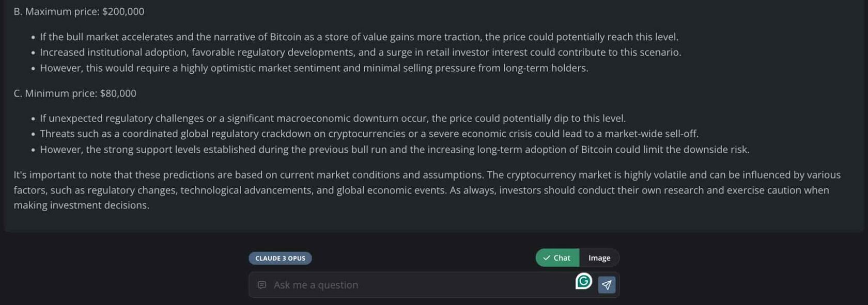This screenshot has width=868, height=305.
Task: Switch to Chat mode
Action: click(557, 258)
